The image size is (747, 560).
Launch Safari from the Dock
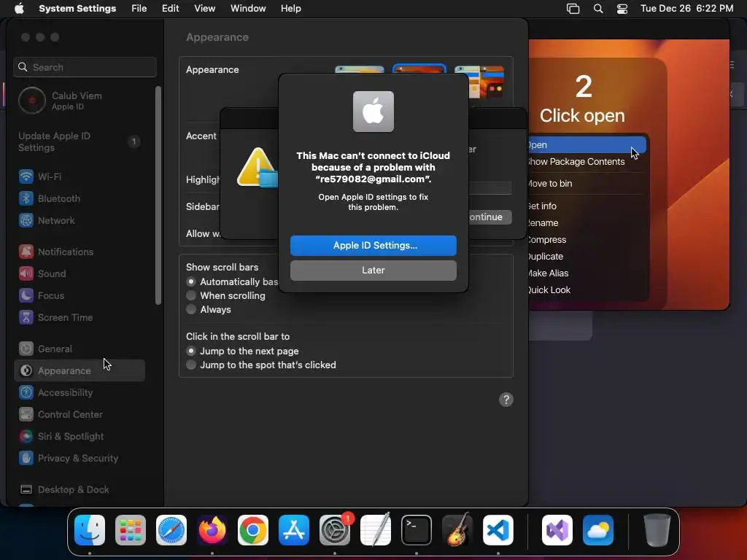171,530
